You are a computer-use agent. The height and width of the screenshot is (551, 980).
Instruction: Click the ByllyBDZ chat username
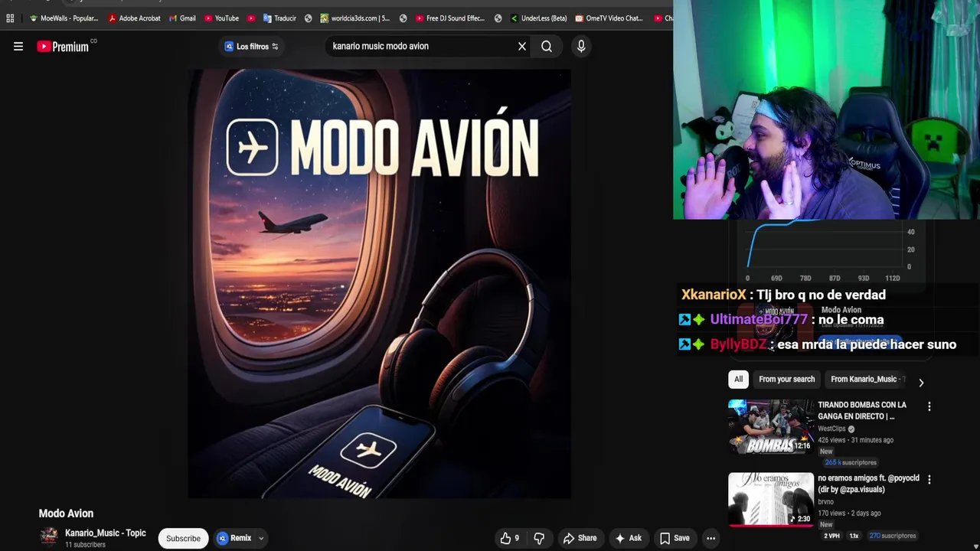pos(738,344)
